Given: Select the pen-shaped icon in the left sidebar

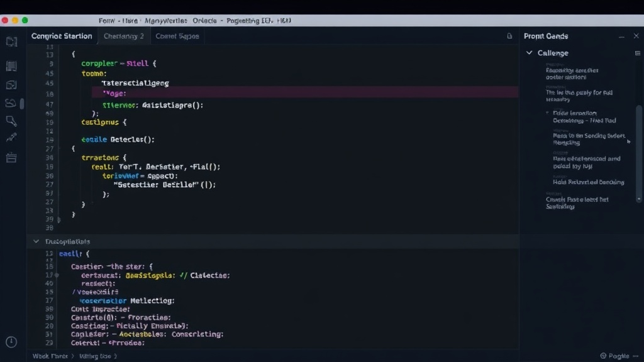Looking at the screenshot, I should (x=11, y=138).
